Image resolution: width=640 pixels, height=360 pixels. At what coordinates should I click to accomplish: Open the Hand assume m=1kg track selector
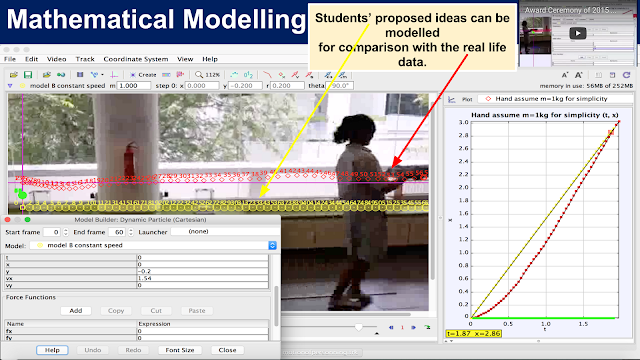coord(555,99)
